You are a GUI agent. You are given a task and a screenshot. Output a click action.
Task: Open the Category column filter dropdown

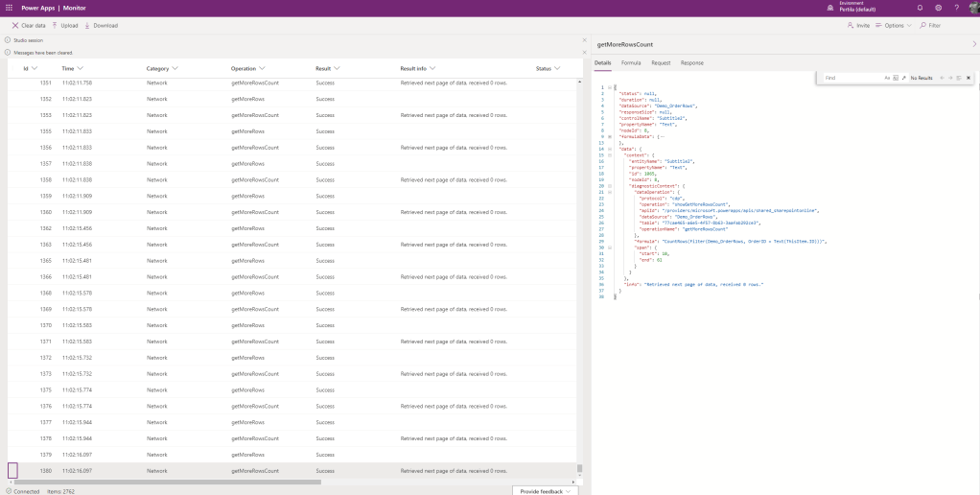coord(175,69)
